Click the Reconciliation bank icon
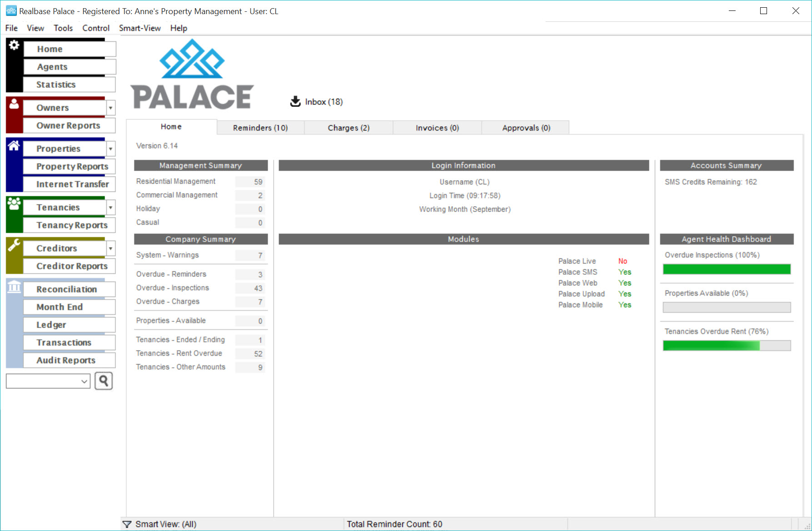The height and width of the screenshot is (531, 812). [x=14, y=287]
